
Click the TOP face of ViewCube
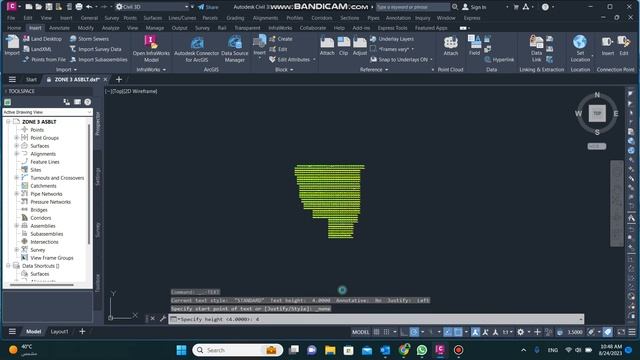tap(597, 113)
